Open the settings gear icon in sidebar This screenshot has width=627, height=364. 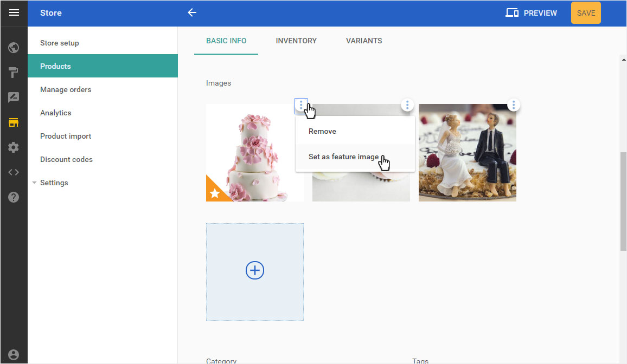14,147
